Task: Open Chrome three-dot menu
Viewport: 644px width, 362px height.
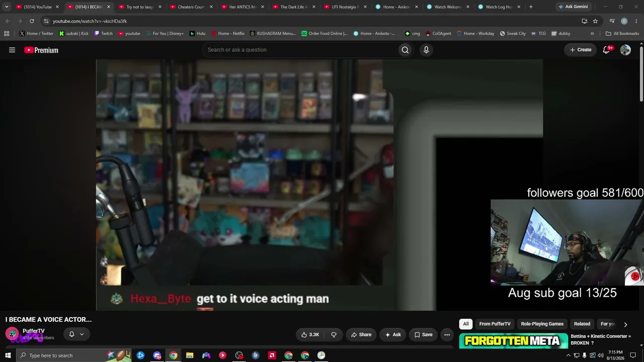Action: 636,21
